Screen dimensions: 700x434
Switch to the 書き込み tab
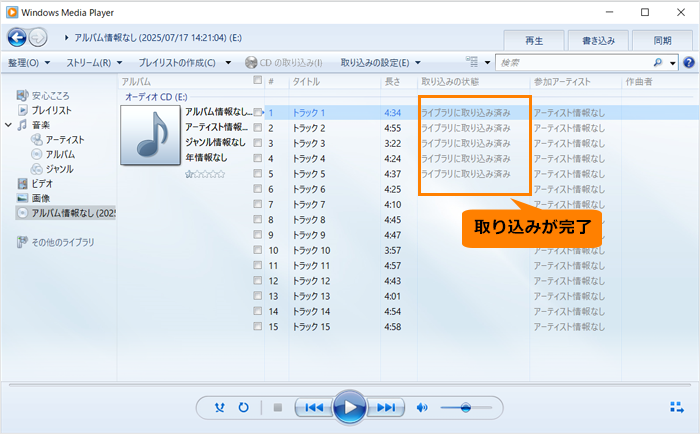[x=598, y=41]
